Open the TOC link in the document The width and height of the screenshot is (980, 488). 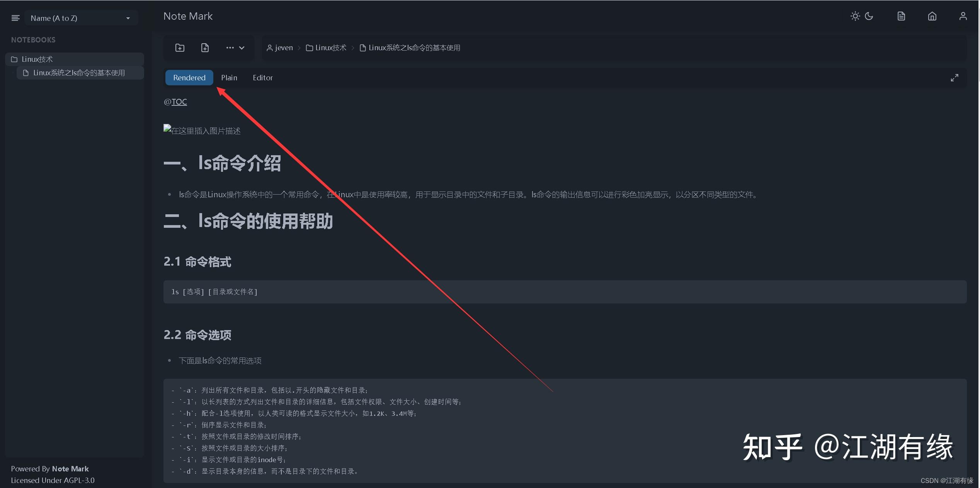180,101
